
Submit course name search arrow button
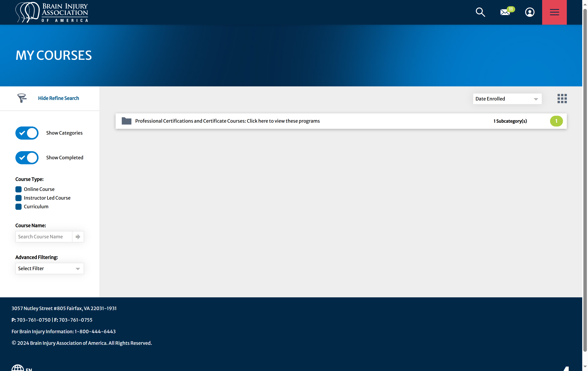coord(78,237)
